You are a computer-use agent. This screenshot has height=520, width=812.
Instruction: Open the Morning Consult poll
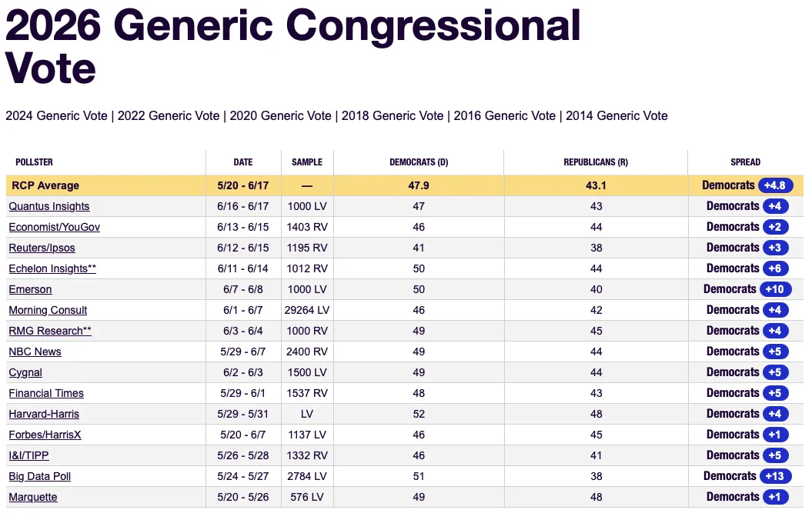tap(48, 311)
